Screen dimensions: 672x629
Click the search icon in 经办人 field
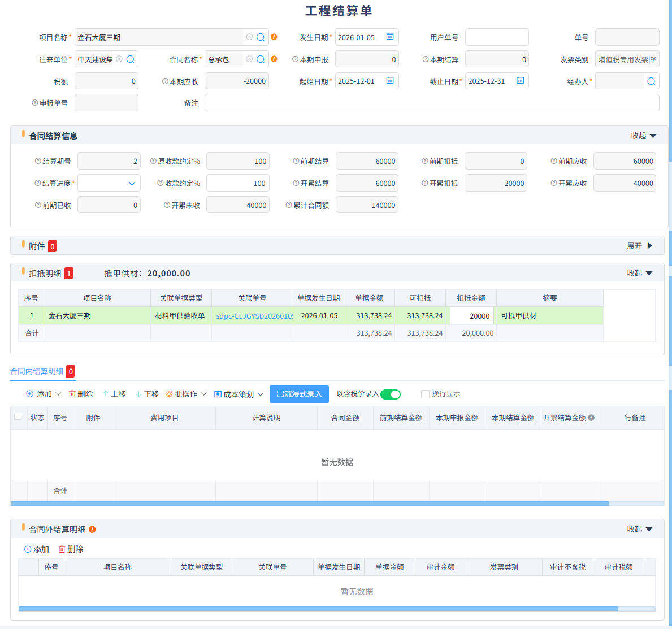pyautogui.click(x=651, y=81)
